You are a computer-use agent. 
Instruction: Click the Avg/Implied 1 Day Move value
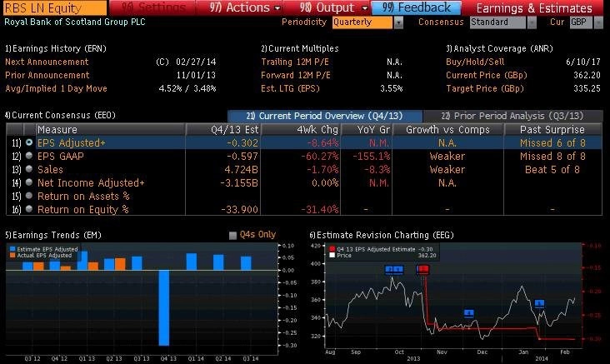[x=187, y=88]
